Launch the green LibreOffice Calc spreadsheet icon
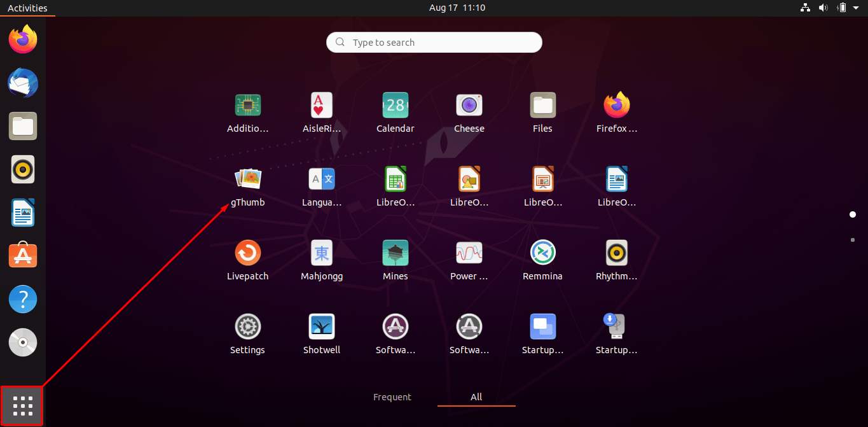This screenshot has width=868, height=427. (396, 179)
